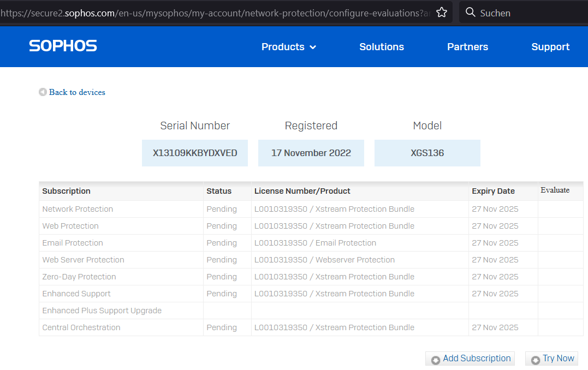Go back to devices
The height and width of the screenshot is (370, 588).
tap(77, 92)
